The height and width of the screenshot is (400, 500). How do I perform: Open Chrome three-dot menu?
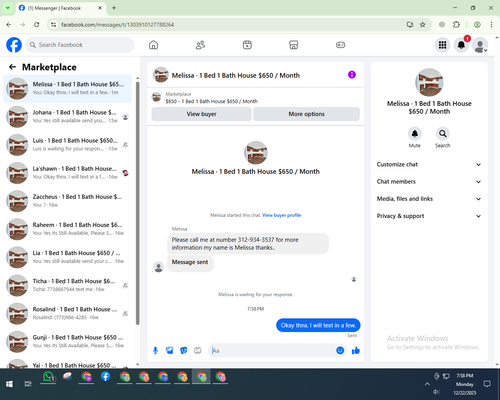(x=491, y=24)
